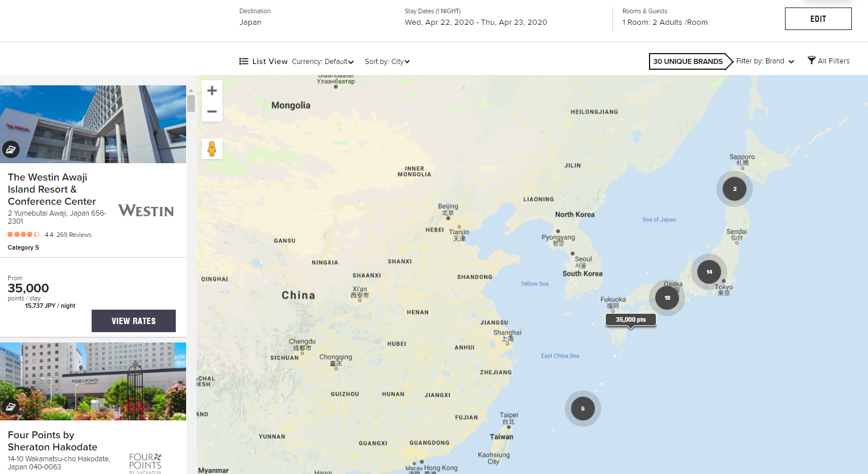Zoom in on the map
868x474 pixels.
click(x=212, y=91)
